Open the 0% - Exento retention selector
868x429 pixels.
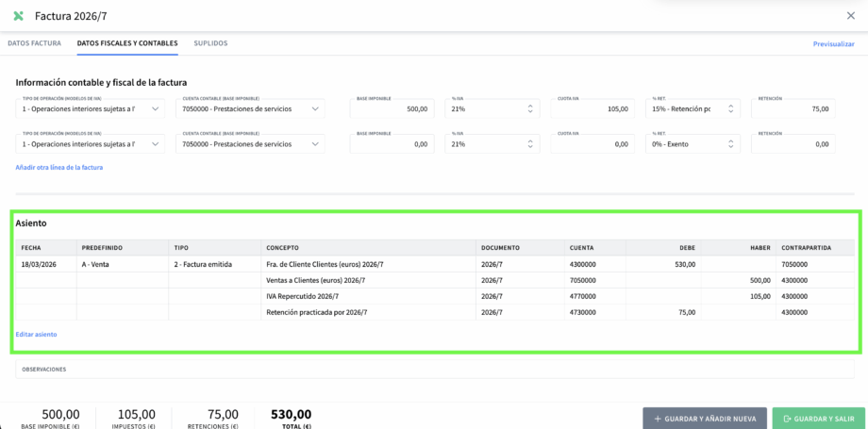[693, 144]
